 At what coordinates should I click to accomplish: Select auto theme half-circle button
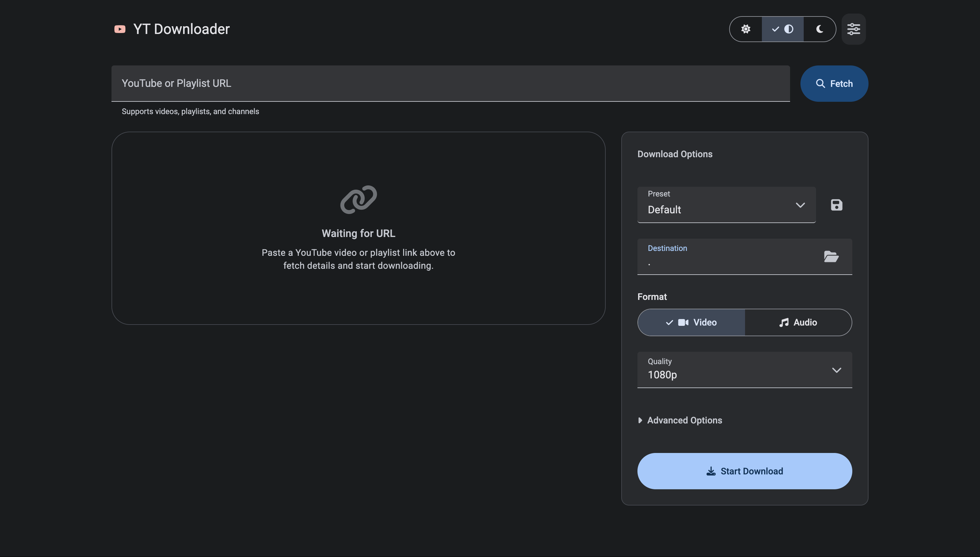click(782, 29)
